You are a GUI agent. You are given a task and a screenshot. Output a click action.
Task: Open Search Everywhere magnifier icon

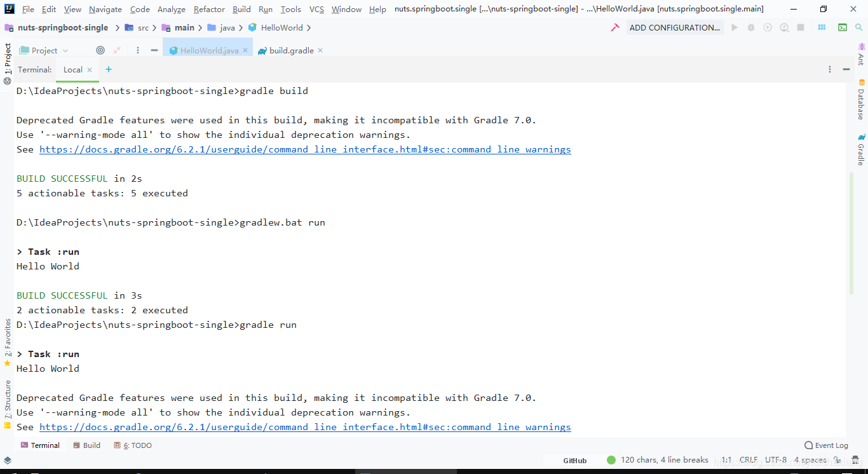858,27
